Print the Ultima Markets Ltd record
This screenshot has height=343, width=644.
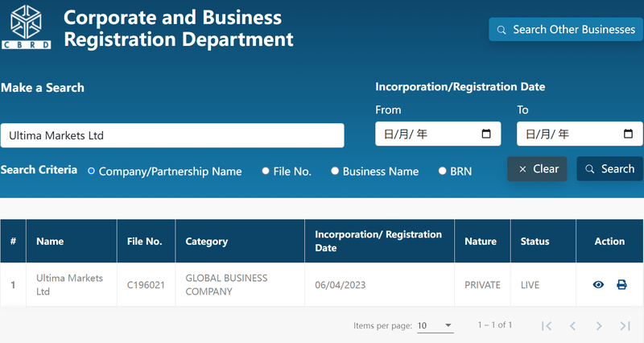[621, 285]
